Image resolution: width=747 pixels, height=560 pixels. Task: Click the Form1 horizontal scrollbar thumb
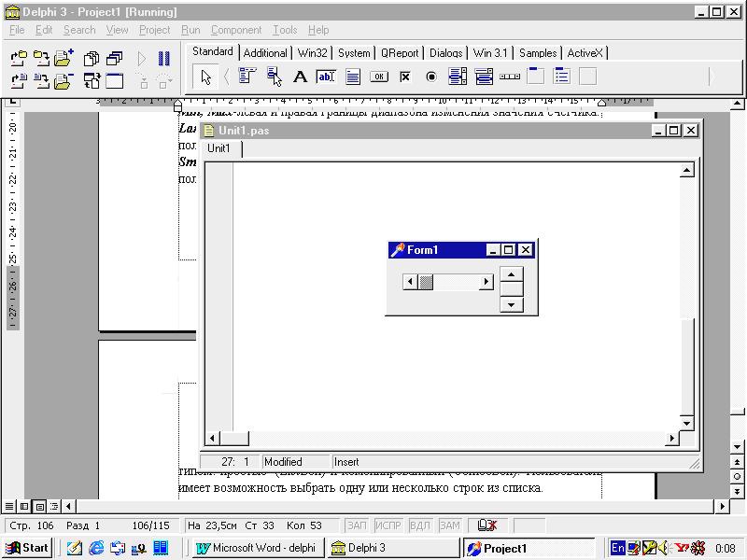click(x=426, y=282)
